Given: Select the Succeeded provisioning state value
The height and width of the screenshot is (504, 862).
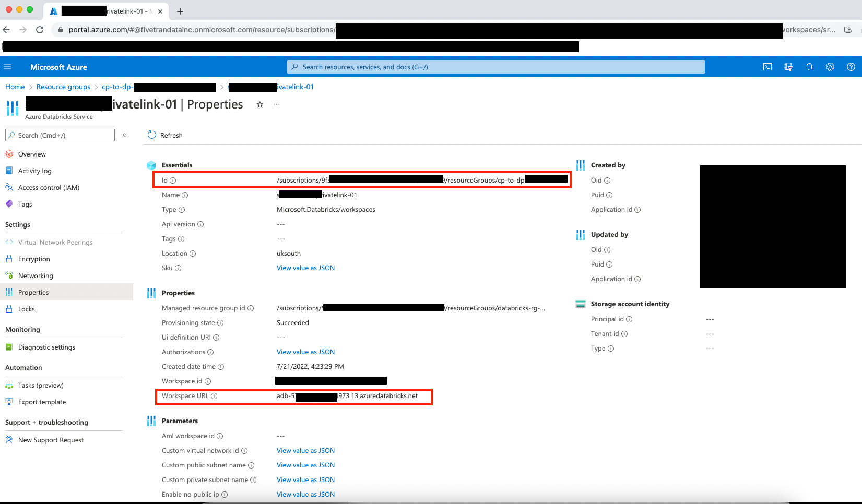Looking at the screenshot, I should [x=293, y=323].
